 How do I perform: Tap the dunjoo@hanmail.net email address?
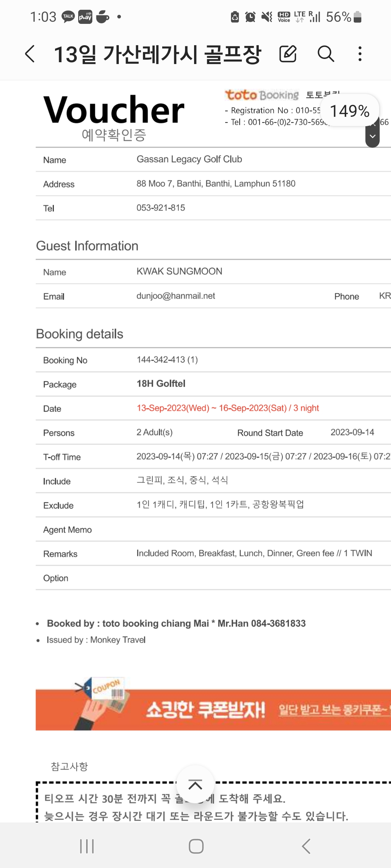(x=176, y=296)
